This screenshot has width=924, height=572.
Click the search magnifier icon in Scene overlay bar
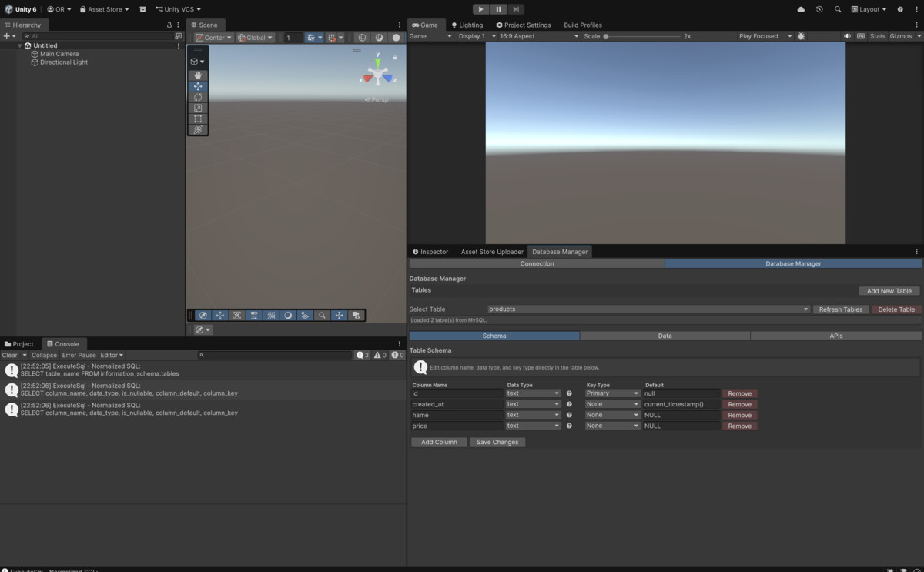pos(322,315)
